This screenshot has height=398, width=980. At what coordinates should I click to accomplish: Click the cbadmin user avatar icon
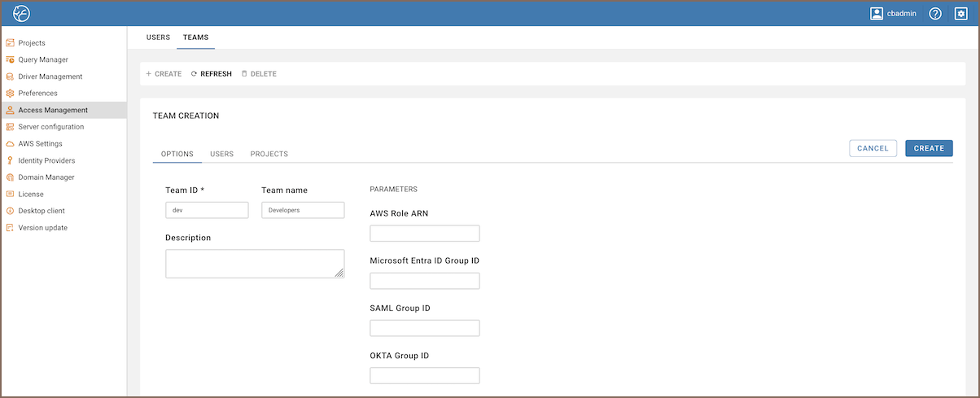pyautogui.click(x=877, y=14)
